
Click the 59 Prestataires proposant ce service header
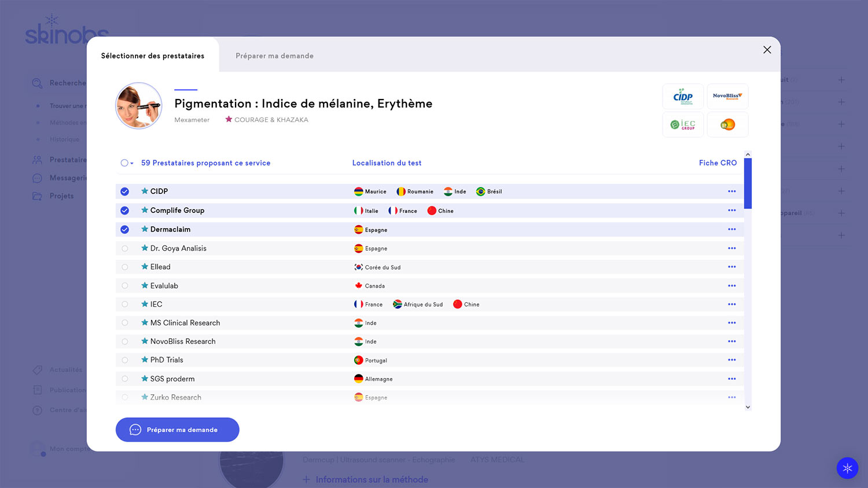coord(205,163)
